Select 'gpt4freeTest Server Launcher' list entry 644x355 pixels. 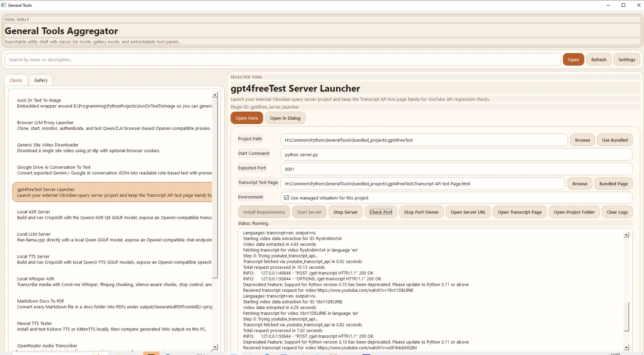click(x=112, y=192)
